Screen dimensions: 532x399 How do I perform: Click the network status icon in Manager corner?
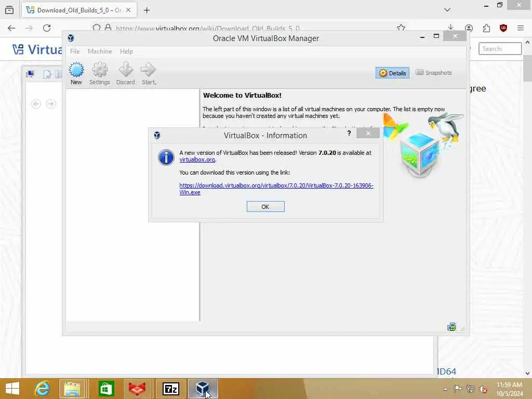pos(451,327)
